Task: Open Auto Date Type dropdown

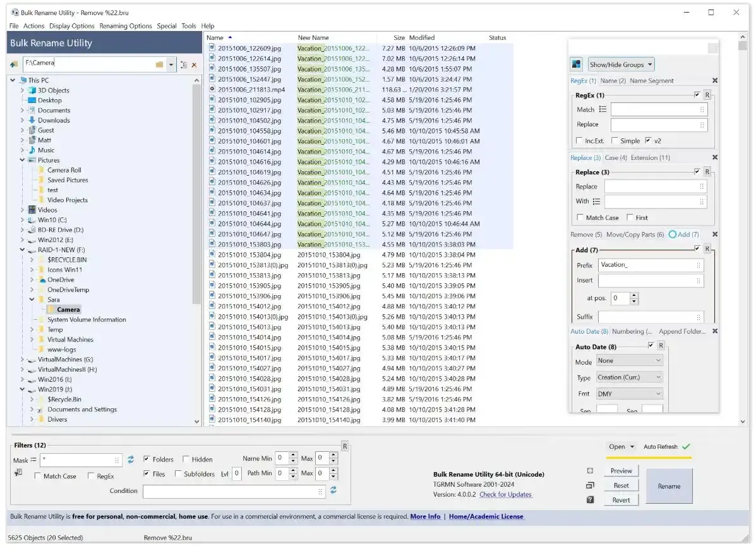Action: 629,378
